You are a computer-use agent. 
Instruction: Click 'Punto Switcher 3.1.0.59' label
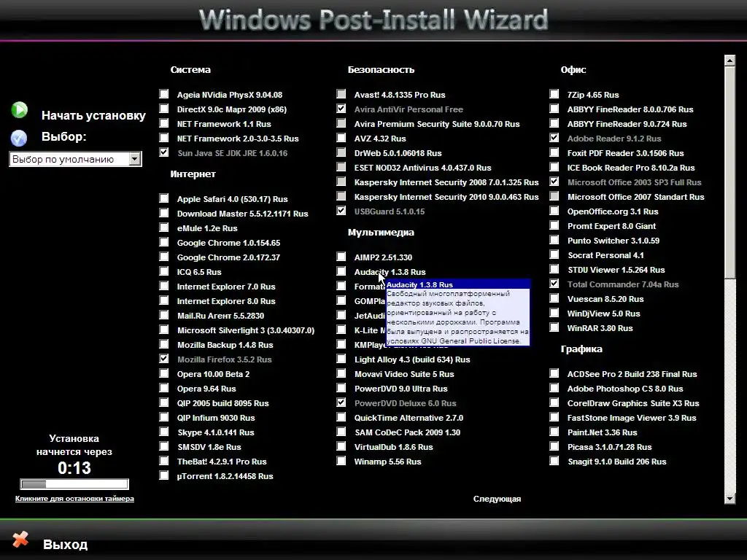(x=613, y=241)
